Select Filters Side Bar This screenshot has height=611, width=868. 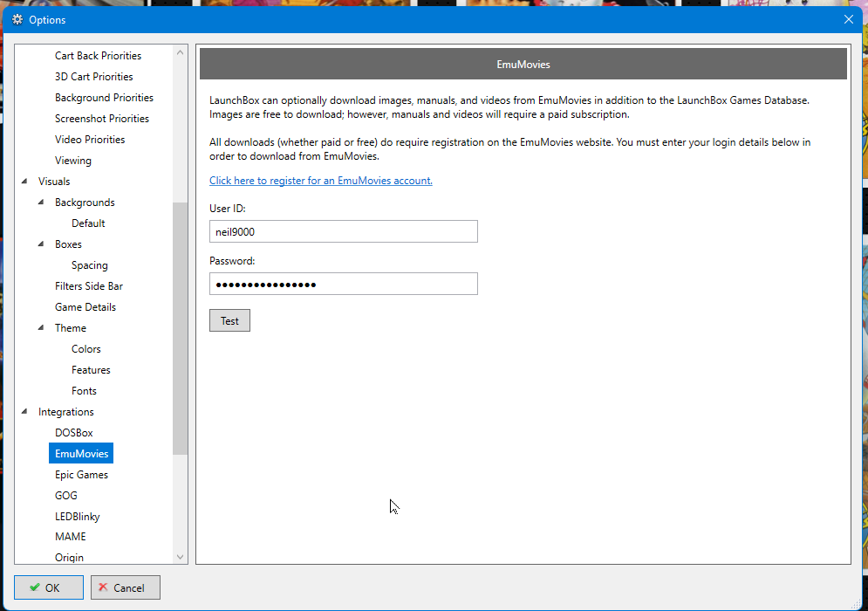[89, 286]
